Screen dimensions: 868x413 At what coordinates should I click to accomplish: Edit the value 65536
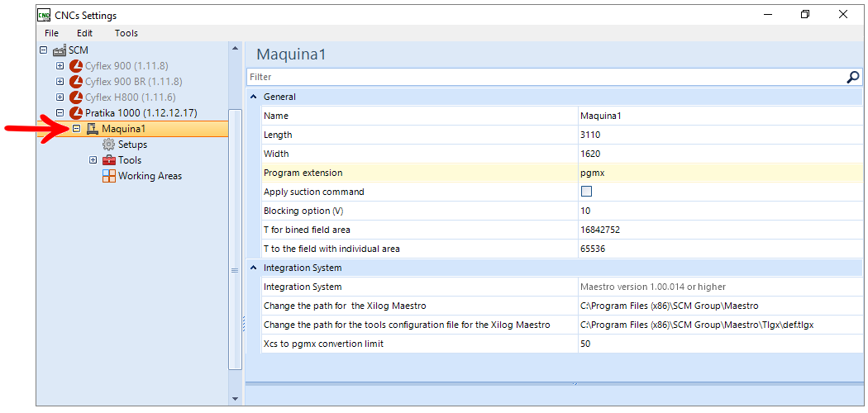[720, 249]
